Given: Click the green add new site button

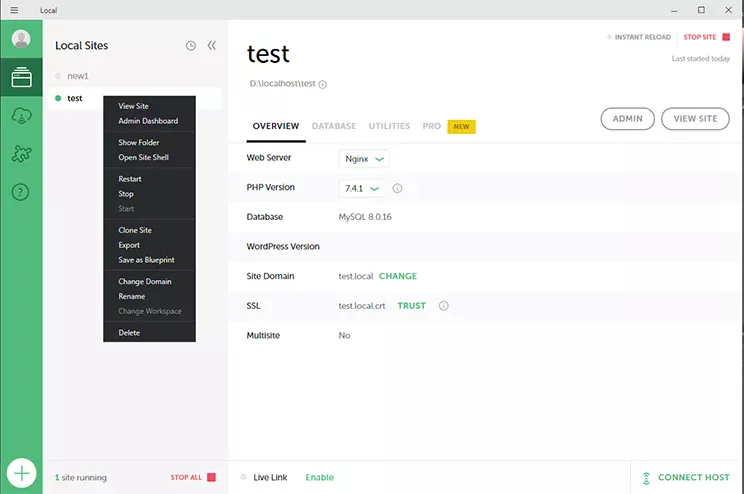Looking at the screenshot, I should [x=21, y=472].
